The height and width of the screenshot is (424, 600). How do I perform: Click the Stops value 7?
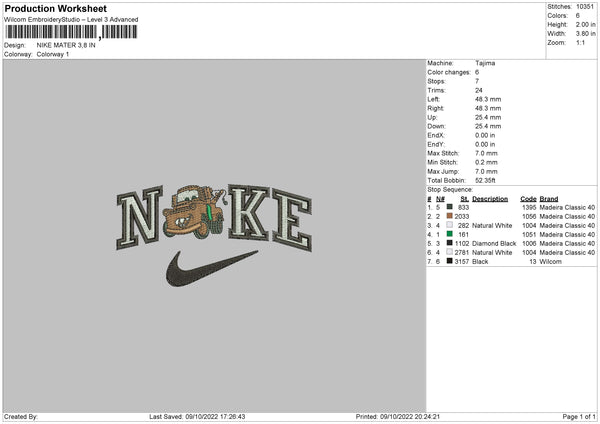[477, 81]
